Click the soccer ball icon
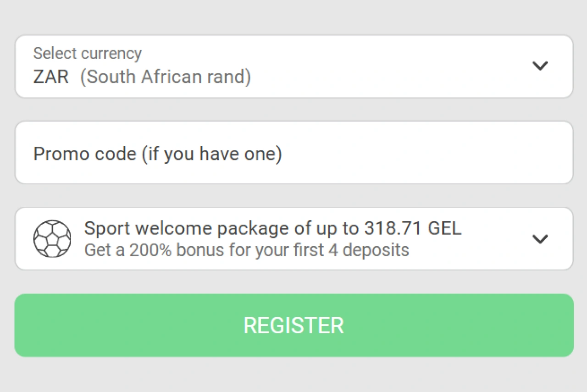This screenshot has width=587, height=392. (52, 238)
